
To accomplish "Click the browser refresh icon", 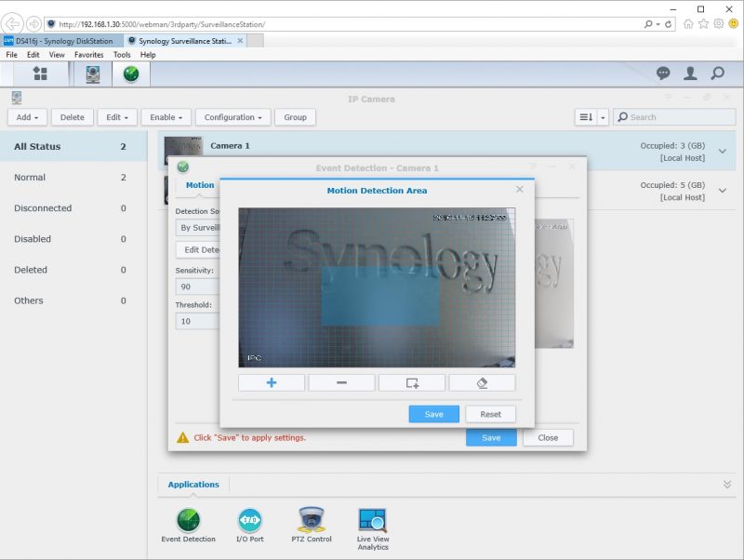I will [669, 24].
